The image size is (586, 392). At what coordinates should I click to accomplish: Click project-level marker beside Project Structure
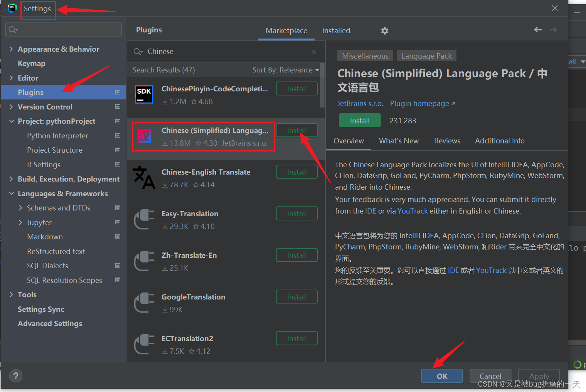coord(118,150)
